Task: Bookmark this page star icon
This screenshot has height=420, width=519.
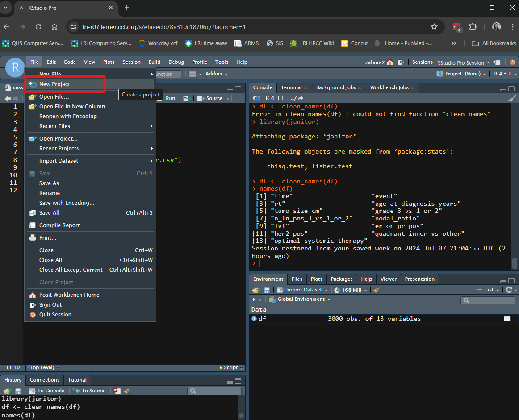Action: (434, 27)
